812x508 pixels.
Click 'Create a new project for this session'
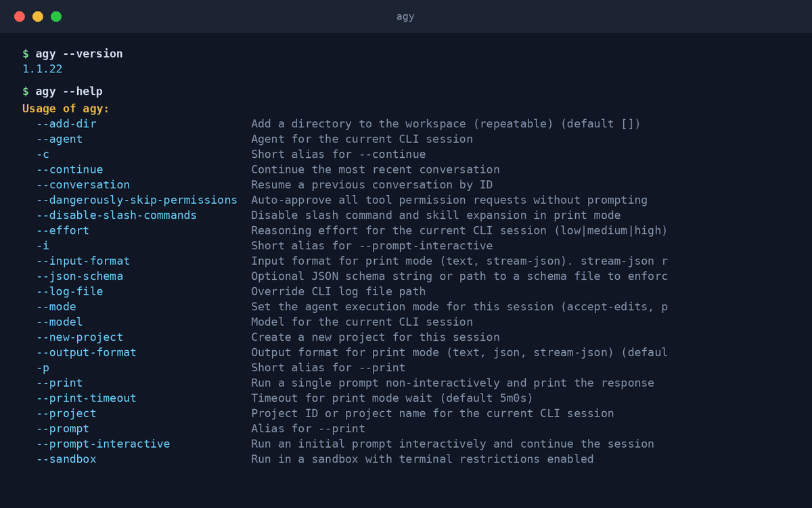[376, 337]
